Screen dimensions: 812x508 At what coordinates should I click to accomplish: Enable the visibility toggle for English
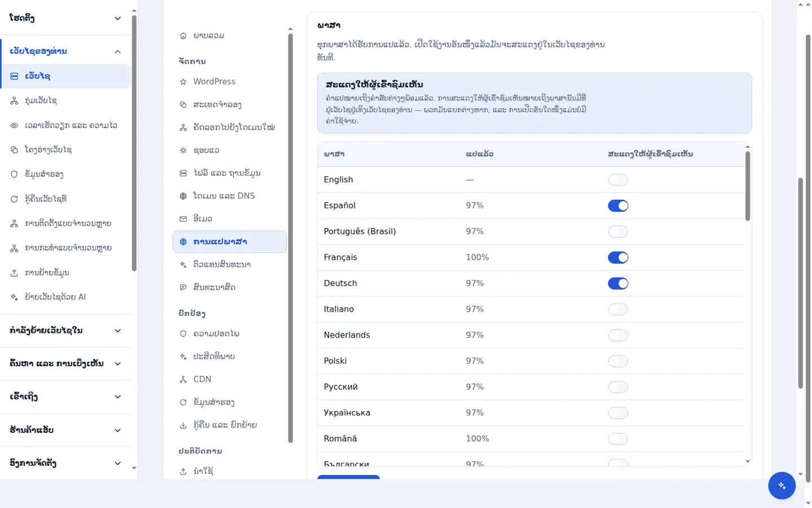618,180
